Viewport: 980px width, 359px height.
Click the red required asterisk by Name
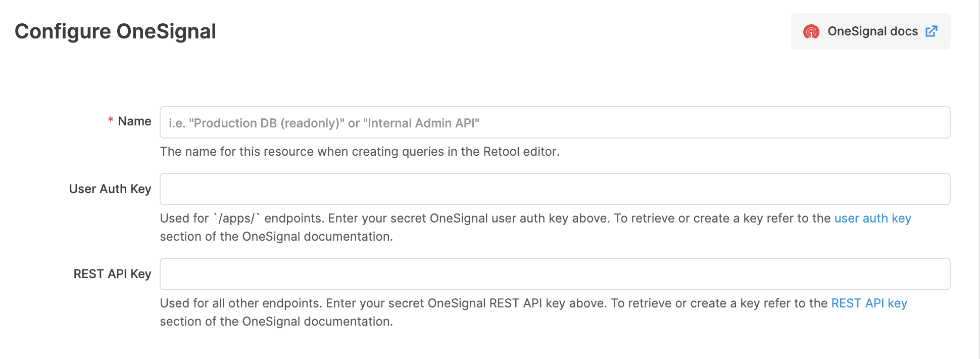point(110,121)
